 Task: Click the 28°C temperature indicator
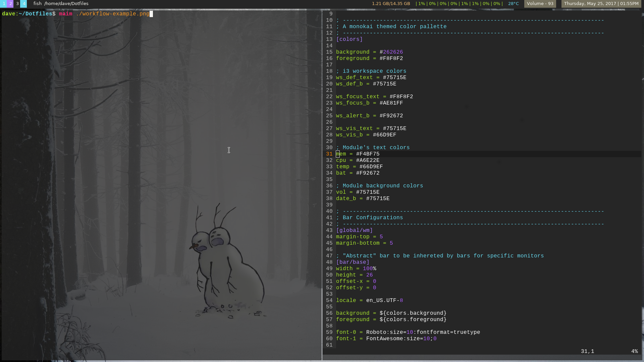click(513, 4)
